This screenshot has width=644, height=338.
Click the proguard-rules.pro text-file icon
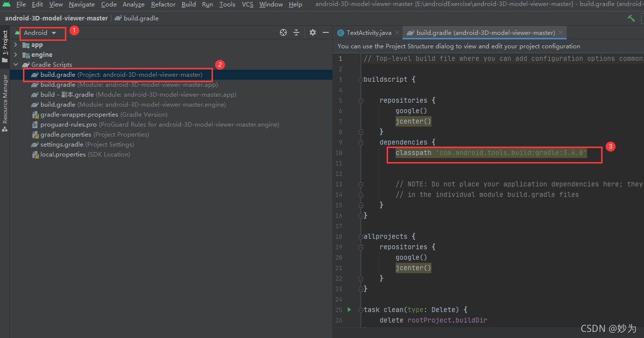[35, 125]
